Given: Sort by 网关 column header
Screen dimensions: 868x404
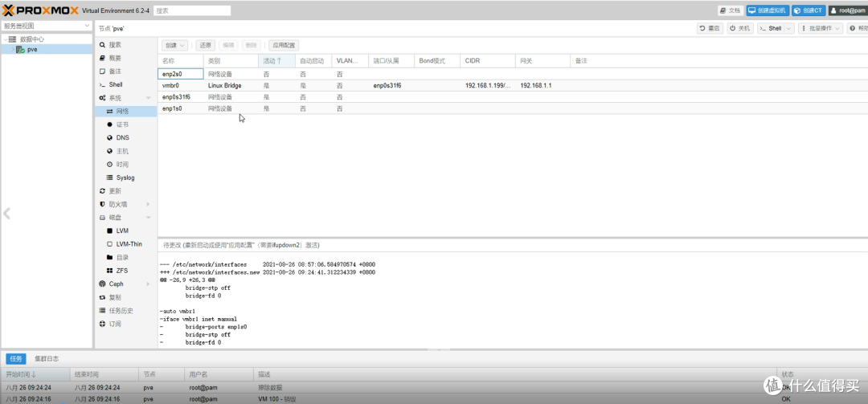Looking at the screenshot, I should click(x=543, y=61).
